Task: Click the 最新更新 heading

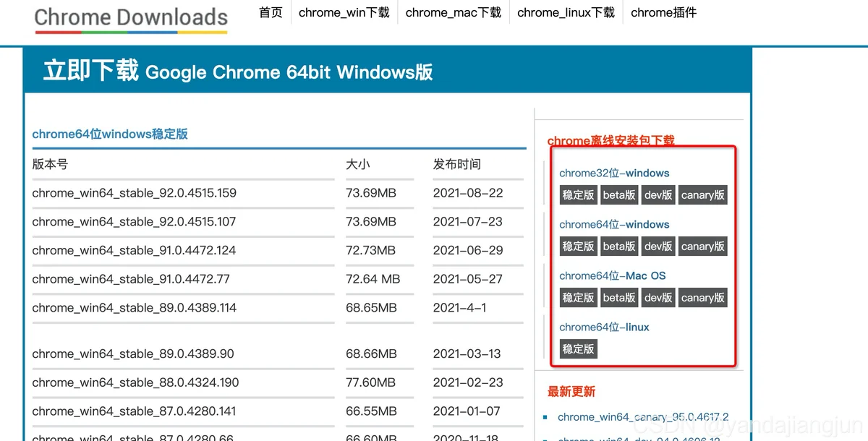Action: tap(571, 392)
